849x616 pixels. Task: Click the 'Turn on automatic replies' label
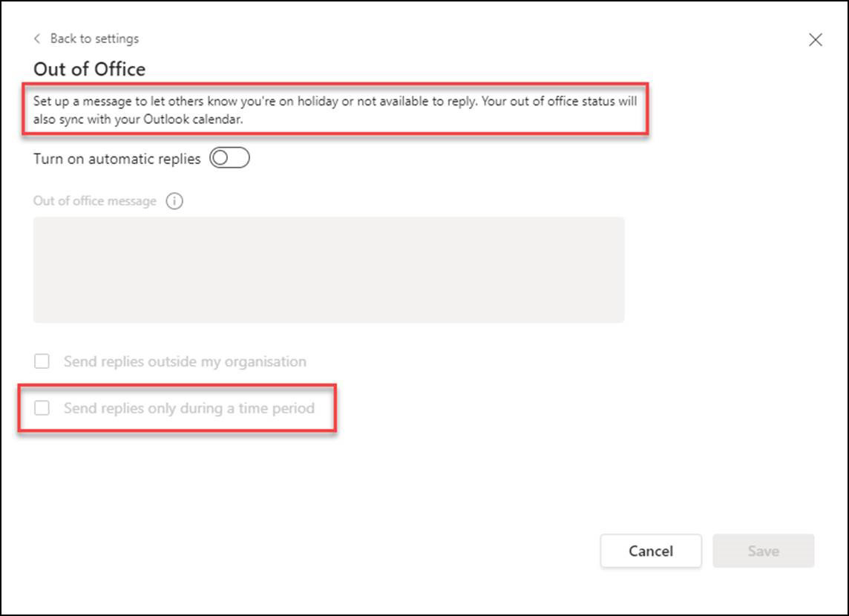click(117, 159)
